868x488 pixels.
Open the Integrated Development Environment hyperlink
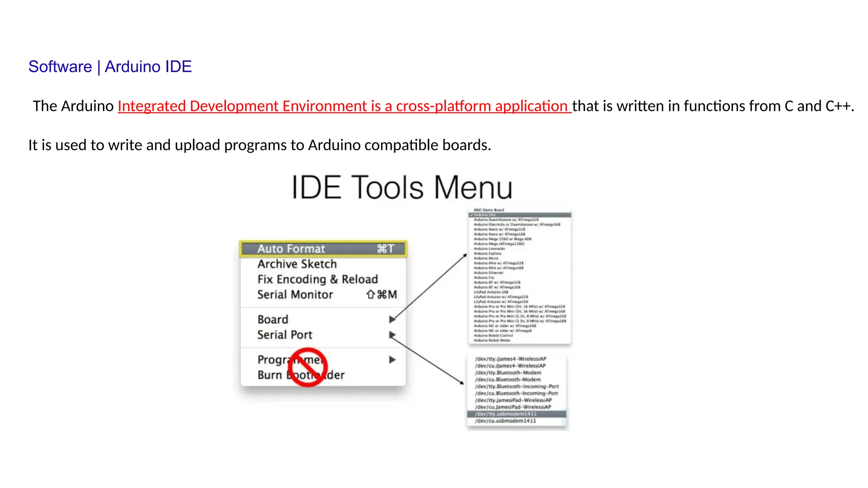coord(345,106)
